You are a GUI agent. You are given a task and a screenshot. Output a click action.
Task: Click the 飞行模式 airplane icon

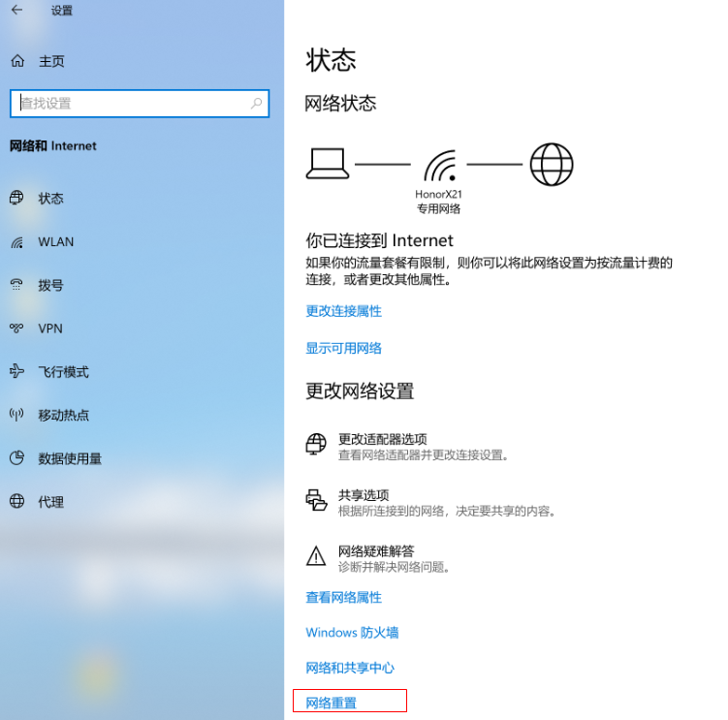point(16,371)
